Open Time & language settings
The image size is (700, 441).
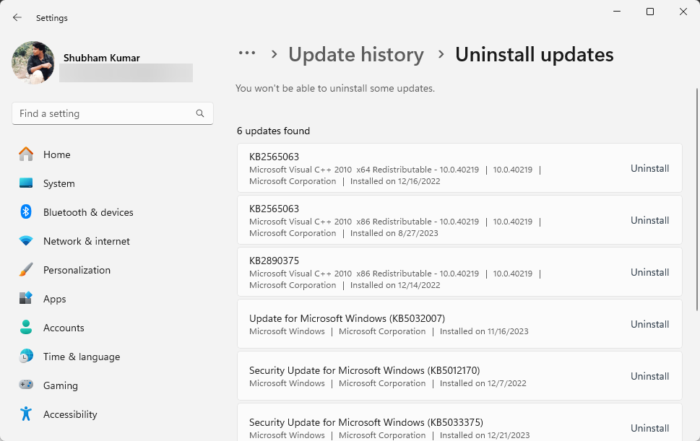(81, 357)
